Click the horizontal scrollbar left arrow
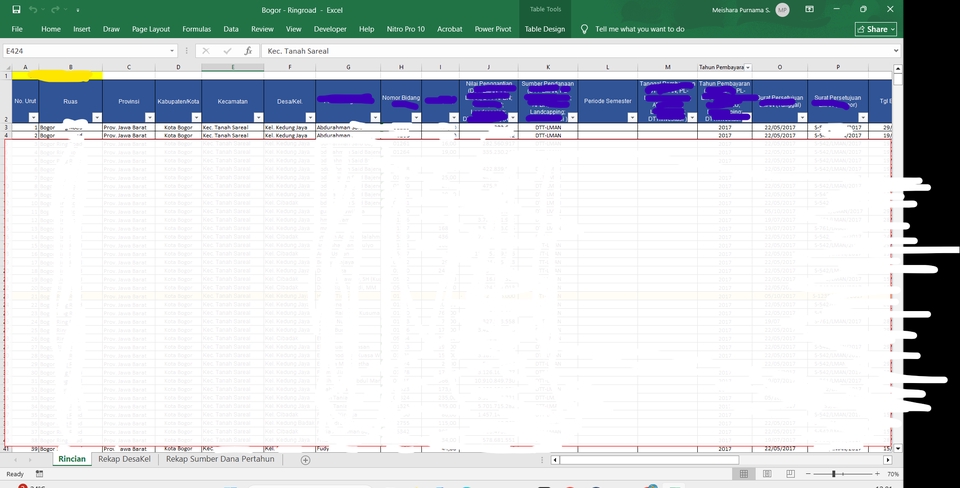The height and width of the screenshot is (488, 960). [x=555, y=460]
